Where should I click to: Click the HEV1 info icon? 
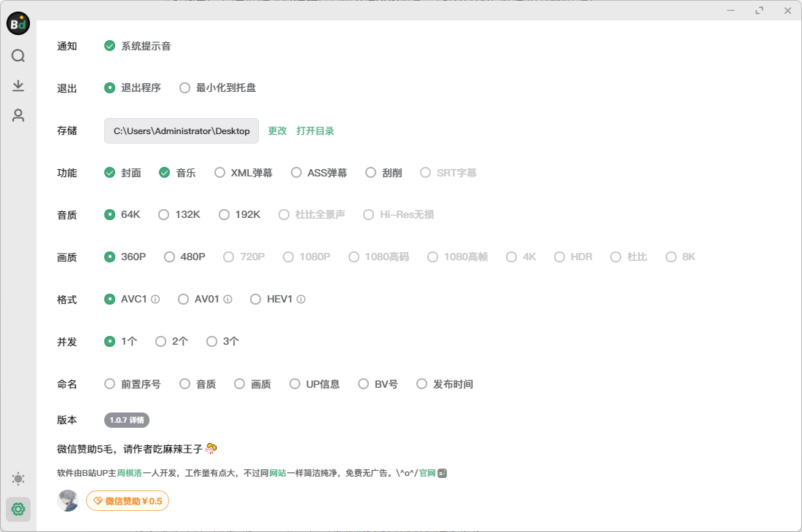pyautogui.click(x=301, y=299)
